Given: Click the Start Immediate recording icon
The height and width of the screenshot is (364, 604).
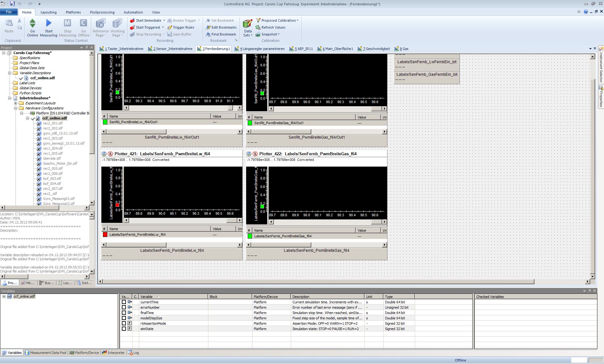Looking at the screenshot, I should point(133,20).
